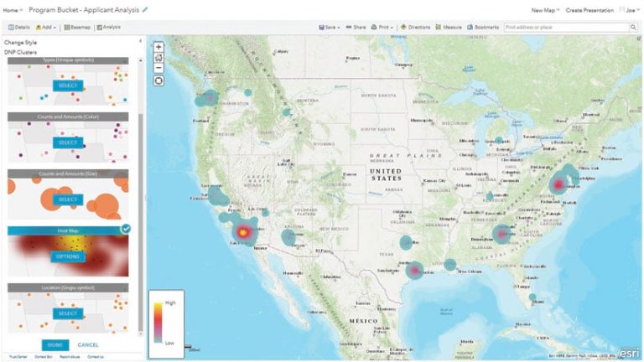Expand the Save dropdown
The image size is (644, 362).
point(330,27)
